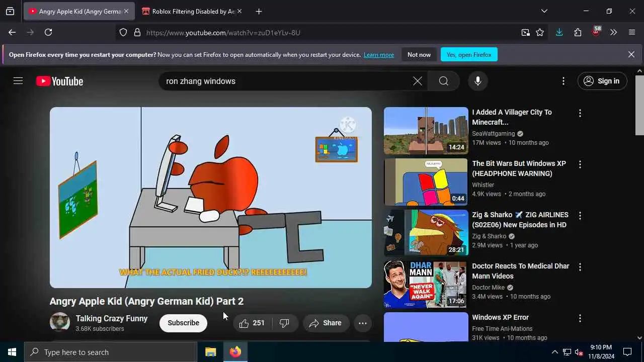Open Villager City Minecraft video thumbnail

click(426, 131)
